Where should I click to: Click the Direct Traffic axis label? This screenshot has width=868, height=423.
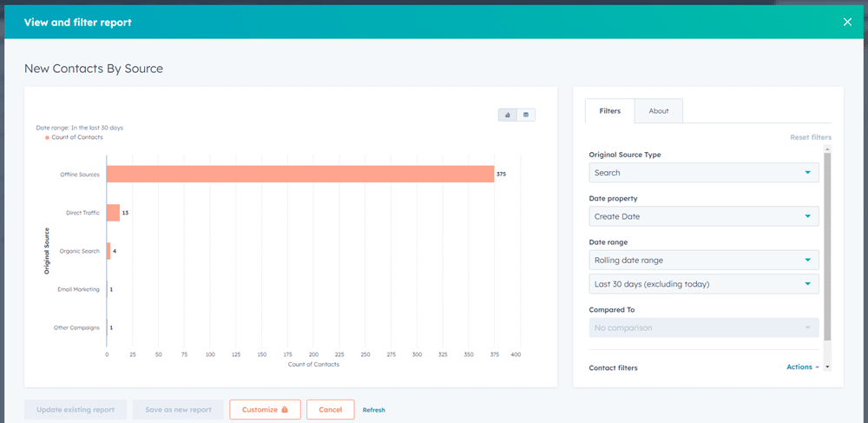[x=82, y=213]
